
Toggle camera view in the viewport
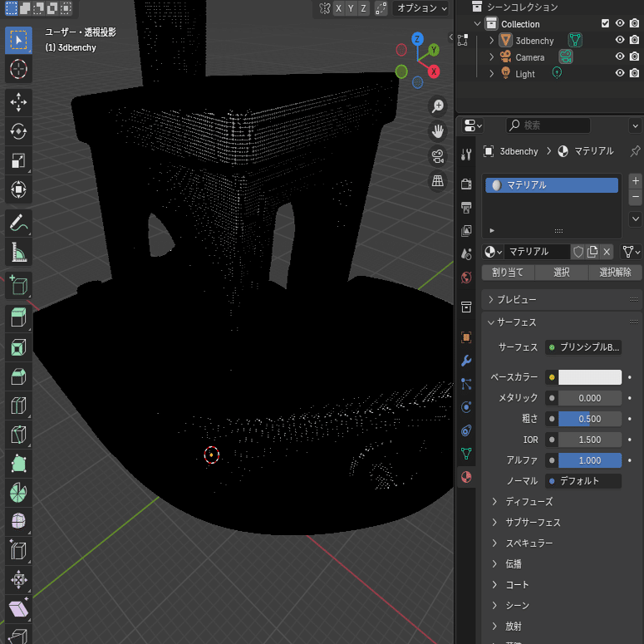(x=438, y=155)
